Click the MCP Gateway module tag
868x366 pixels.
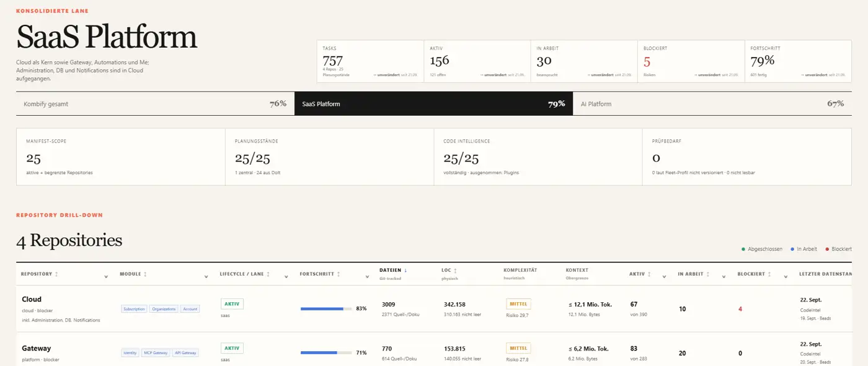[156, 352]
